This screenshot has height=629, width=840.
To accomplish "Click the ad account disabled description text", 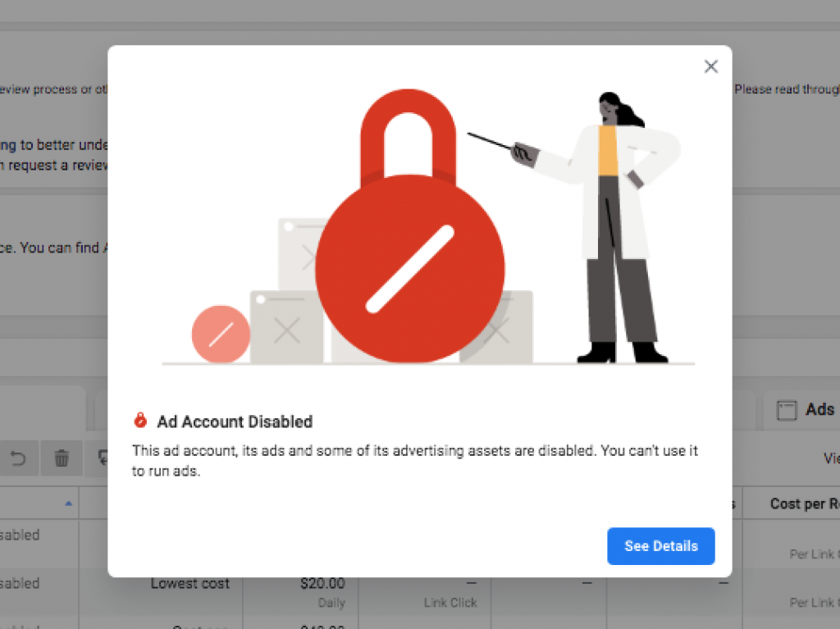I will 415,461.
